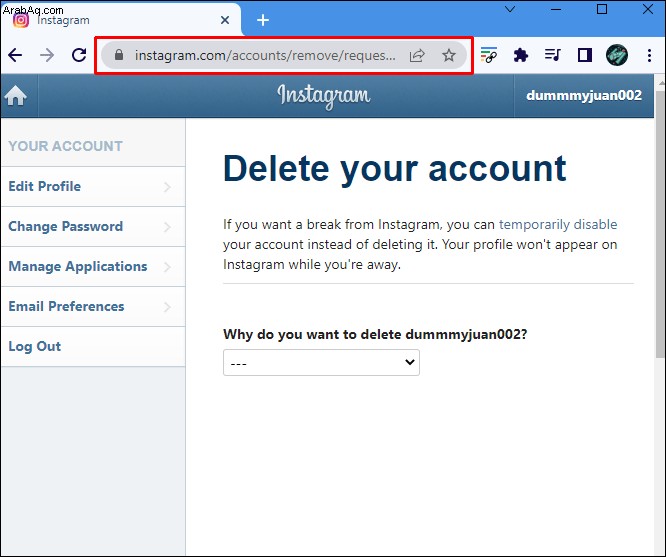666x557 pixels.
Task: Maximize the browser window
Action: [602, 9]
